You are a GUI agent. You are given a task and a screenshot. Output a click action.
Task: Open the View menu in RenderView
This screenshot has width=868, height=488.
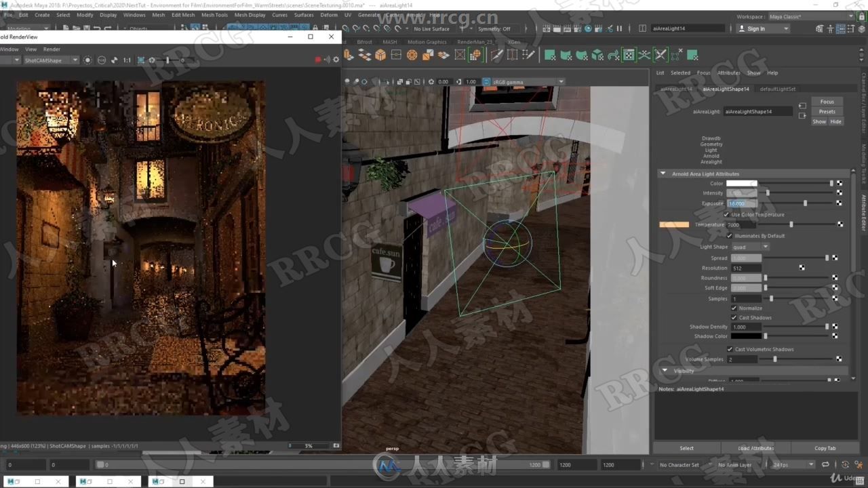31,49
